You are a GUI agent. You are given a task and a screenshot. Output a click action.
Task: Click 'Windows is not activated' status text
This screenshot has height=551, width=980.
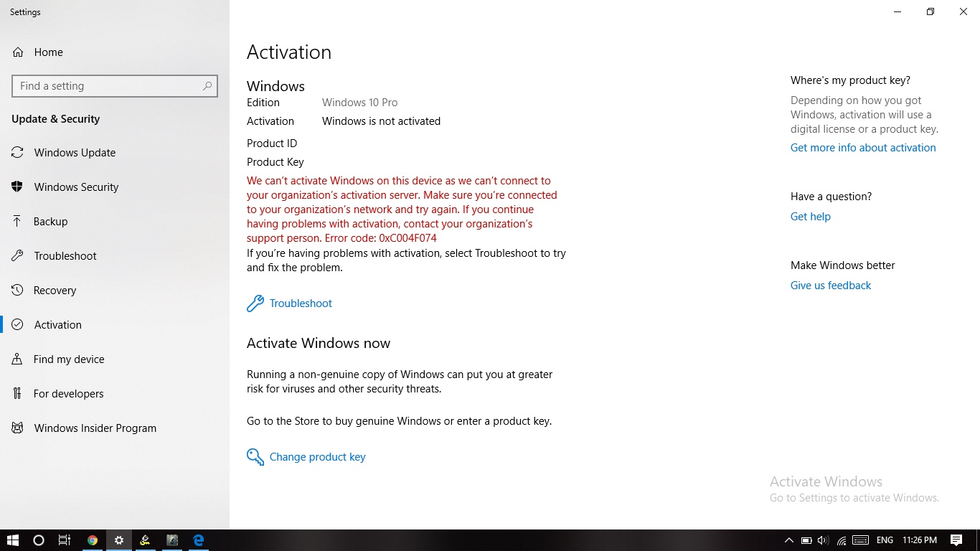pos(381,121)
